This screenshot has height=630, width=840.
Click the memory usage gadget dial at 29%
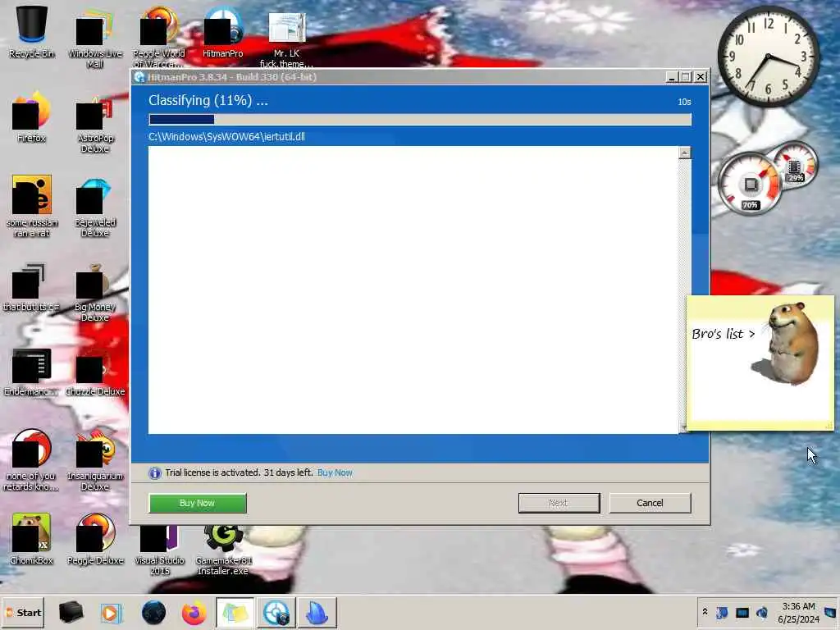coord(795,165)
